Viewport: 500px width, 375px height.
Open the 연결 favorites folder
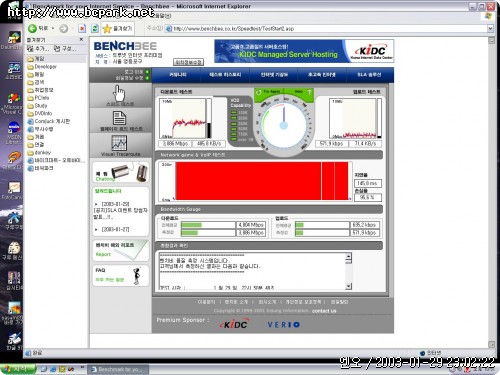coord(36,145)
